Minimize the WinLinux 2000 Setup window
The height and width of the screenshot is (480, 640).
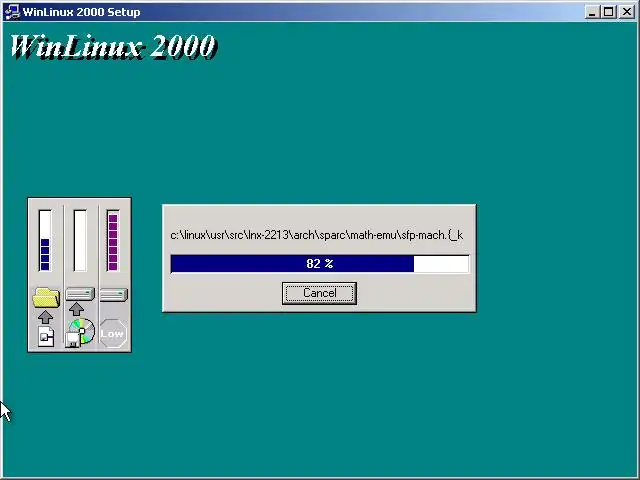(592, 12)
